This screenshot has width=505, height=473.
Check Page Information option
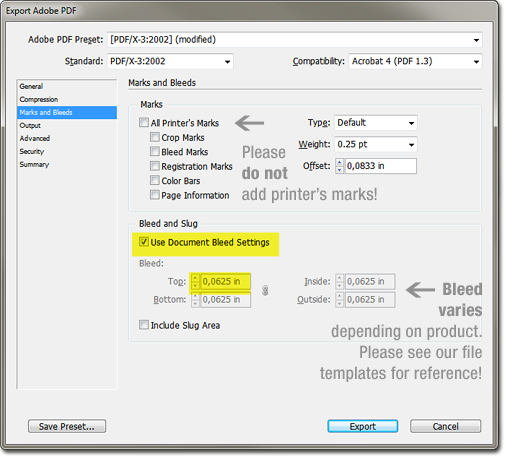pos(155,195)
